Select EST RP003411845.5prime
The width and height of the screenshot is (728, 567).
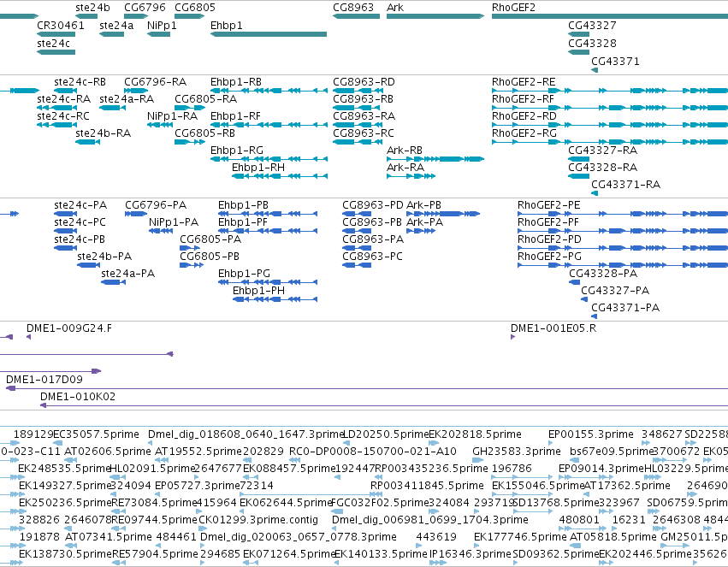point(427,486)
